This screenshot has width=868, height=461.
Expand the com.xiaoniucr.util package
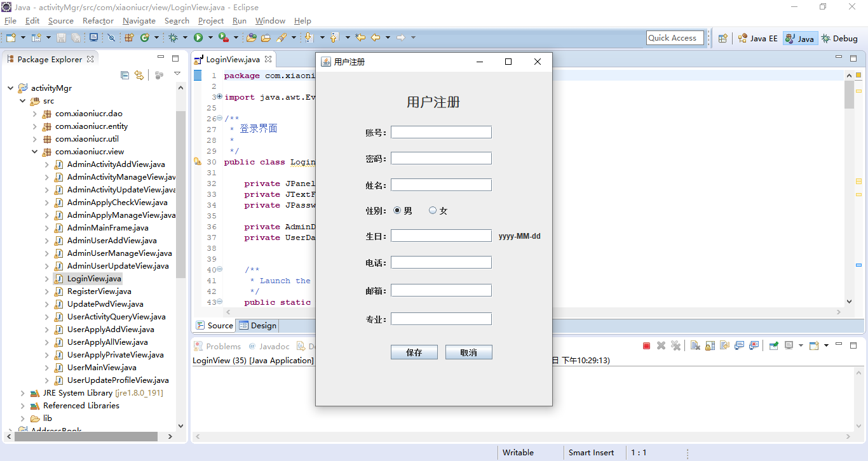35,139
